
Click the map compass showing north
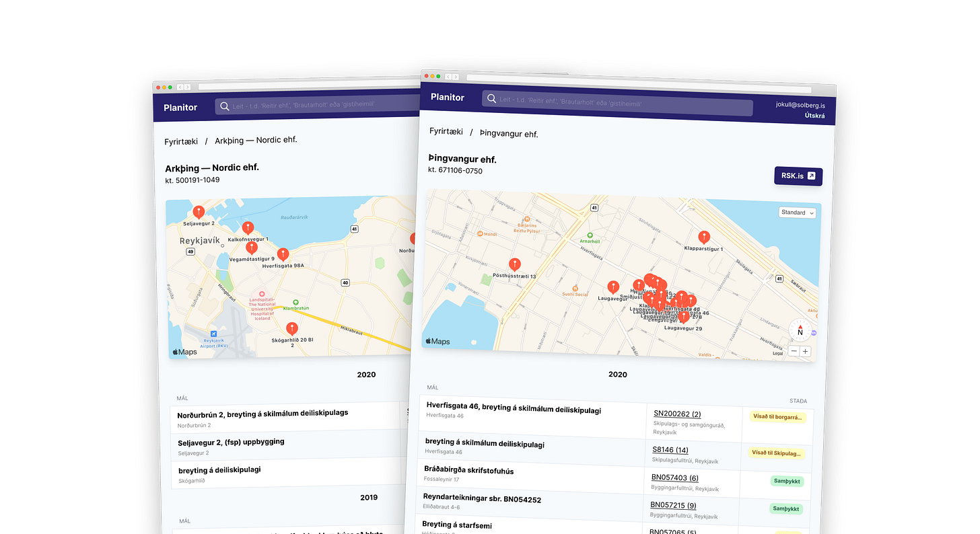(x=800, y=330)
